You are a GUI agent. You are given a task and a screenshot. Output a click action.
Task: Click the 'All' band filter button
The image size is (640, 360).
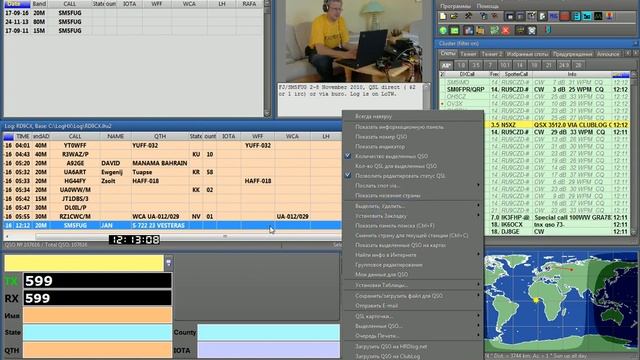pyautogui.click(x=446, y=65)
